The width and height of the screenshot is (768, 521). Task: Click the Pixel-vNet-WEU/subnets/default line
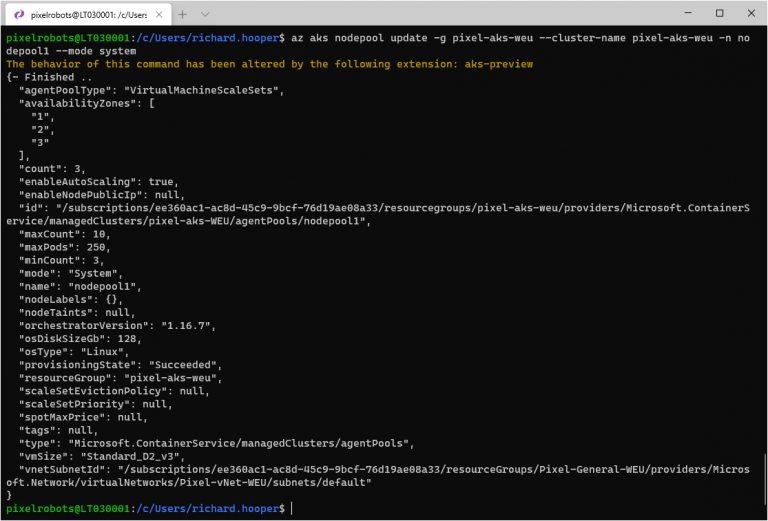189,483
